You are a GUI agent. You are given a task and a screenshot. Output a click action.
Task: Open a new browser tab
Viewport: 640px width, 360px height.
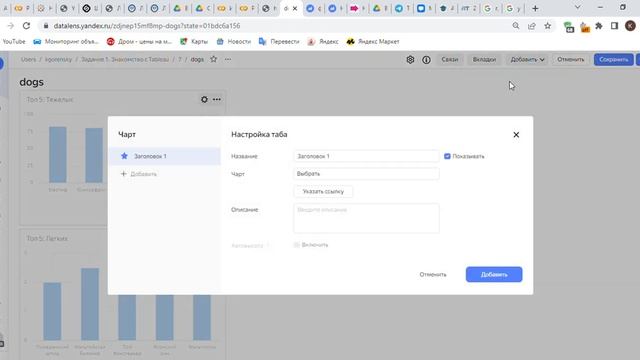pos(535,8)
